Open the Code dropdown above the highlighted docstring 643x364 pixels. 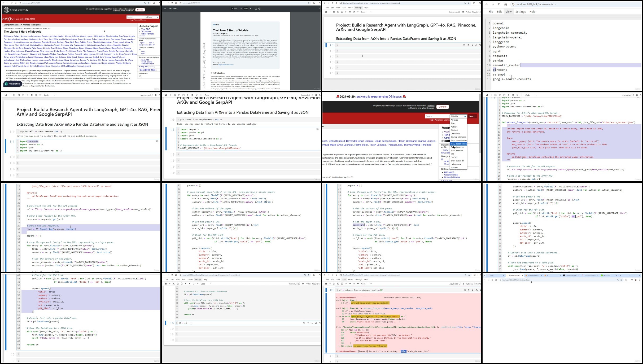coord(531,95)
